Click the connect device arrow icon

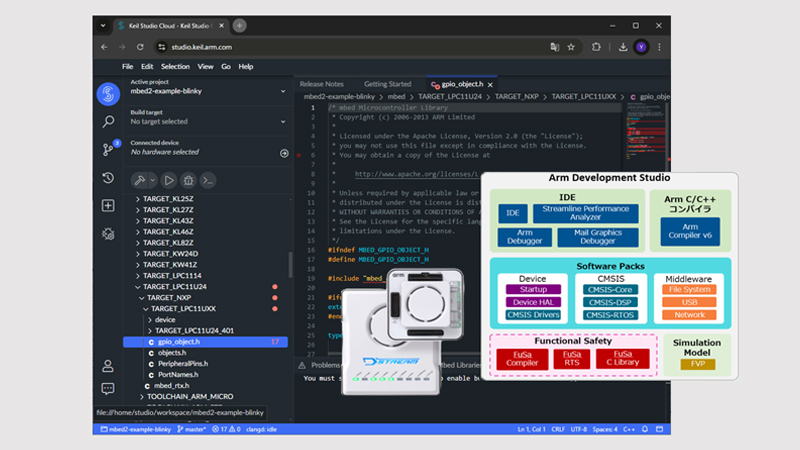click(x=284, y=153)
